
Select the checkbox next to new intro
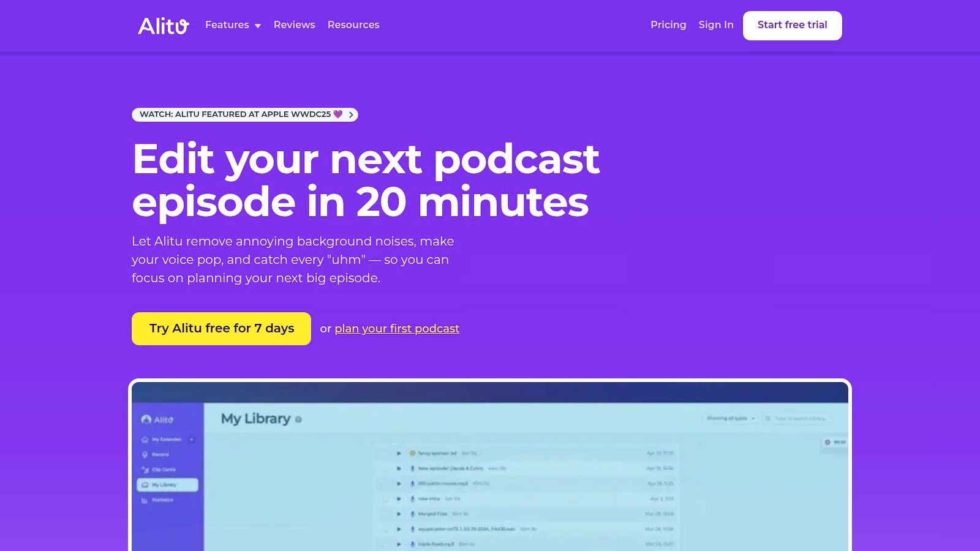[385, 498]
